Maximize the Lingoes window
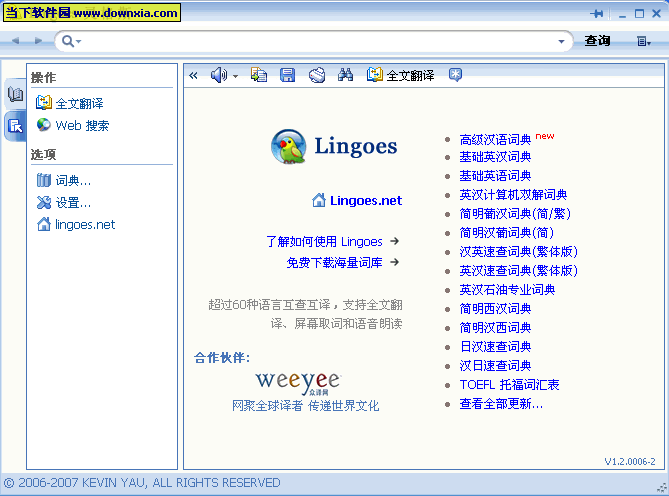This screenshot has width=669, height=496. point(639,14)
